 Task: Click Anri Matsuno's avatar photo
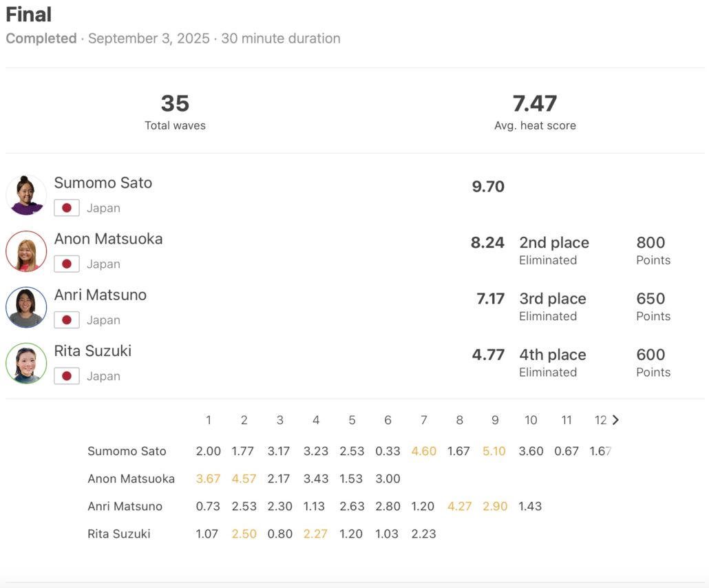pos(26,307)
